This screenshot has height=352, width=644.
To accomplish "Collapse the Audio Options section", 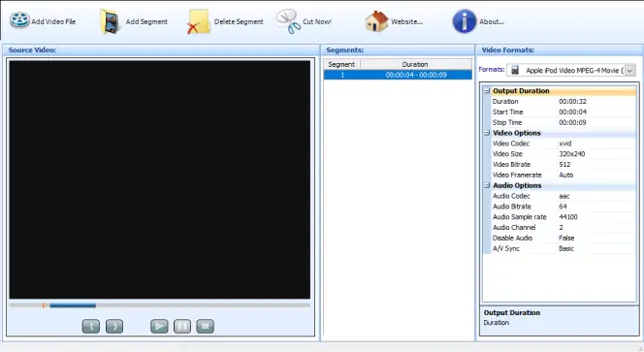I will tap(487, 185).
